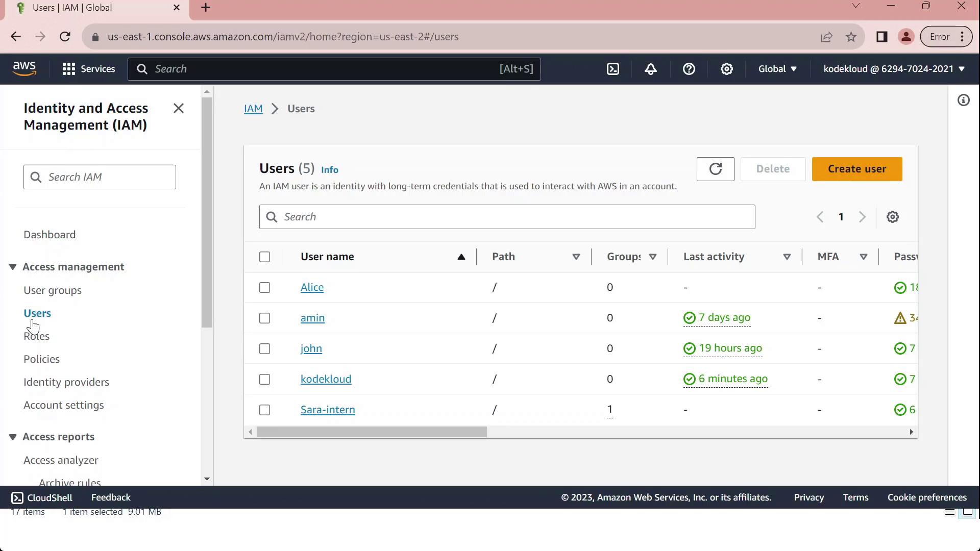Open the Services grid menu
The image size is (980, 551).
point(88,69)
